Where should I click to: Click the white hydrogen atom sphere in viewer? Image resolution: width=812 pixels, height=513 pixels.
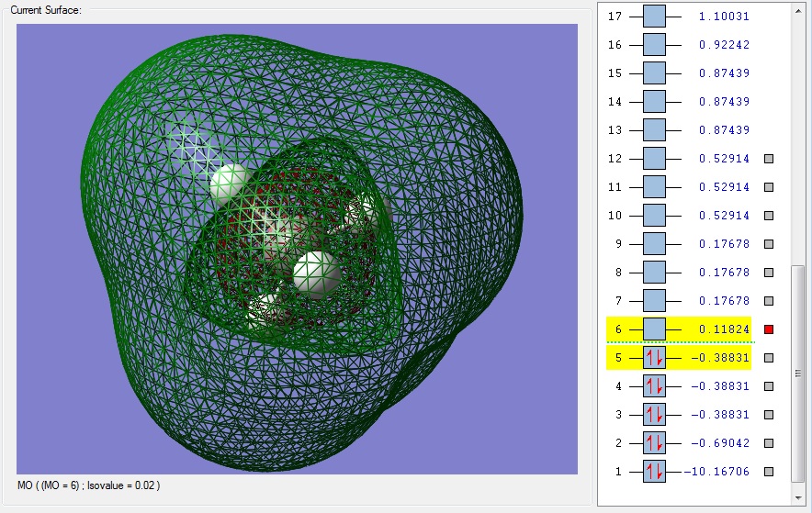point(317,274)
